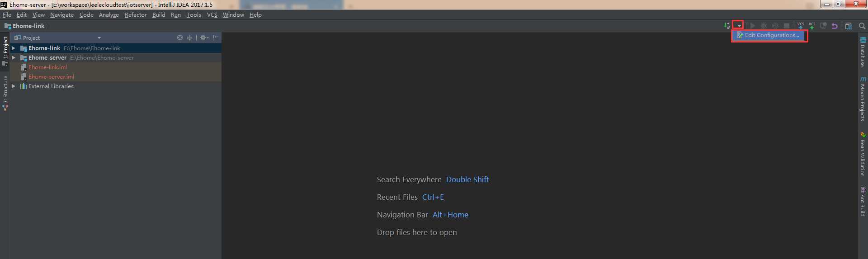Toggle the Z: Structure side tab
This screenshot has height=259, width=868.
pyautogui.click(x=5, y=93)
